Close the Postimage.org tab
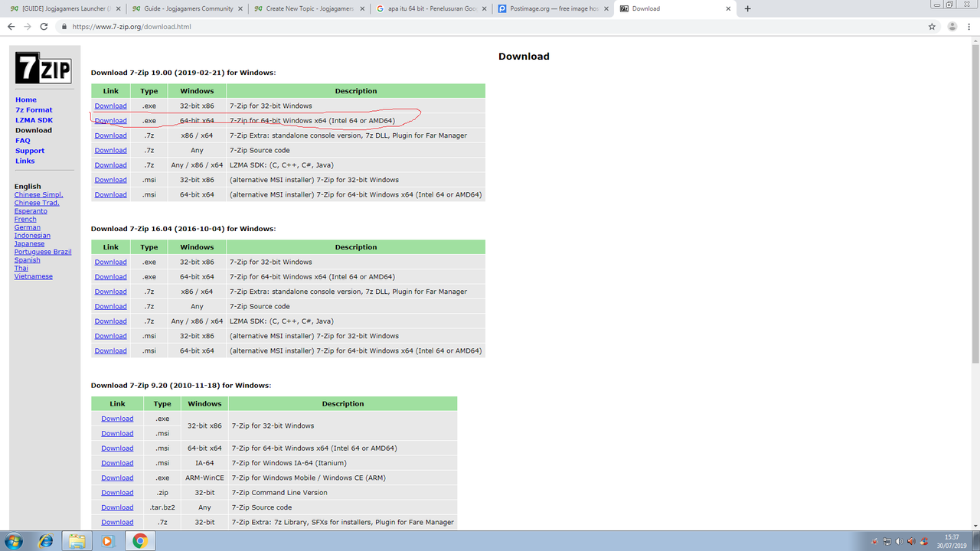The width and height of the screenshot is (980, 551). point(605,8)
